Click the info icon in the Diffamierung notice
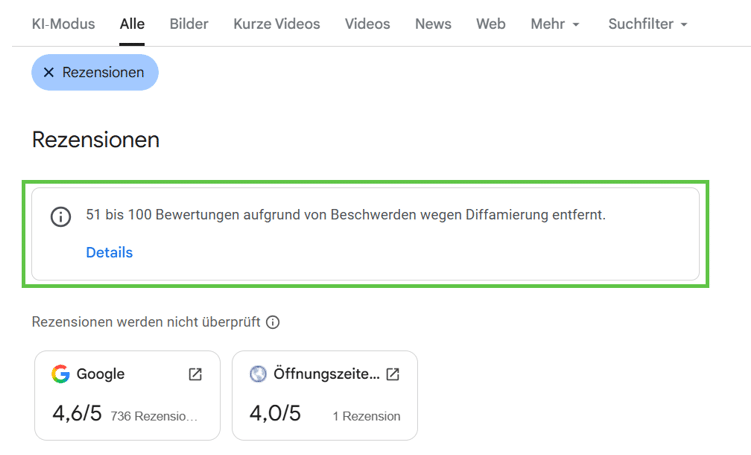The image size is (751, 455). click(x=61, y=216)
